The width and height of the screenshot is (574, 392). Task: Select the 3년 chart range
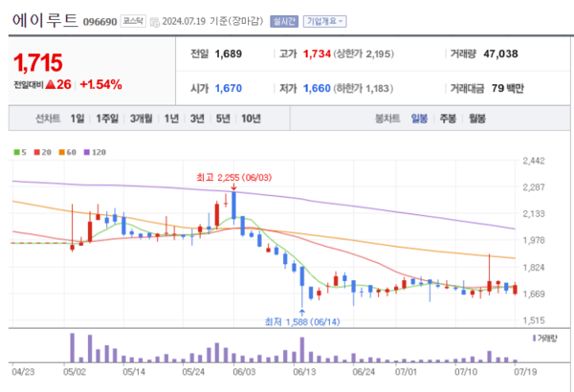[x=197, y=119]
